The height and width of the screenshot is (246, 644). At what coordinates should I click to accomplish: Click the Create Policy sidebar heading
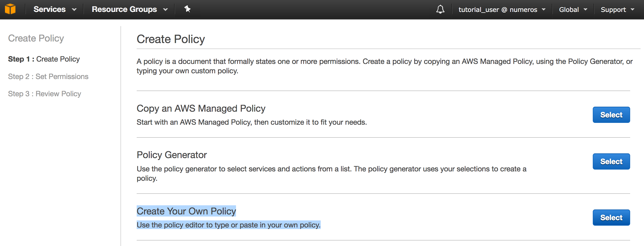36,38
